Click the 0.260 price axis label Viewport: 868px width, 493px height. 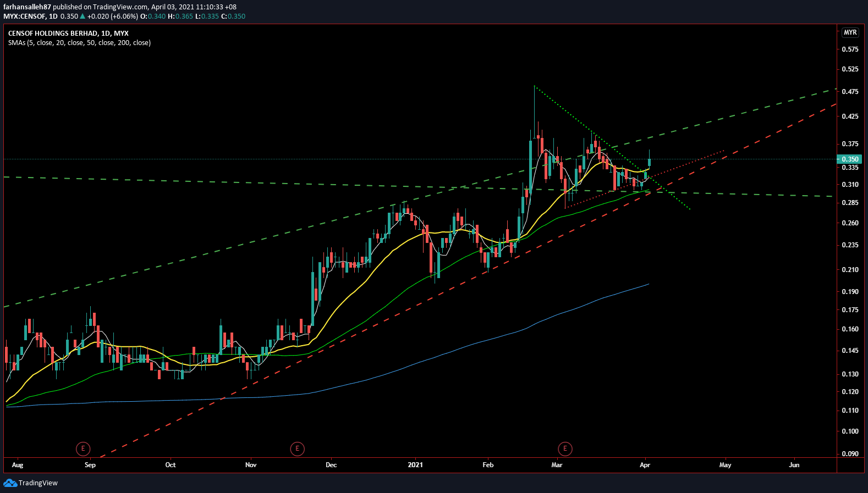(850, 223)
